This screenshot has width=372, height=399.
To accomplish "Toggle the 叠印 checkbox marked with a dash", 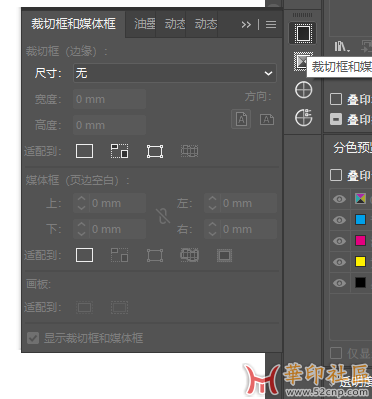I will [336, 119].
